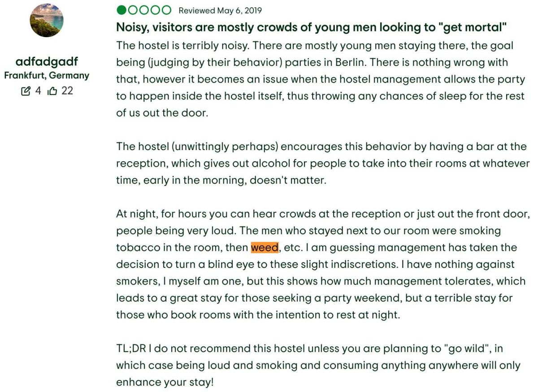The image size is (538, 392).
Task: Open the reviewer's profile avatar photo
Action: [47, 20]
